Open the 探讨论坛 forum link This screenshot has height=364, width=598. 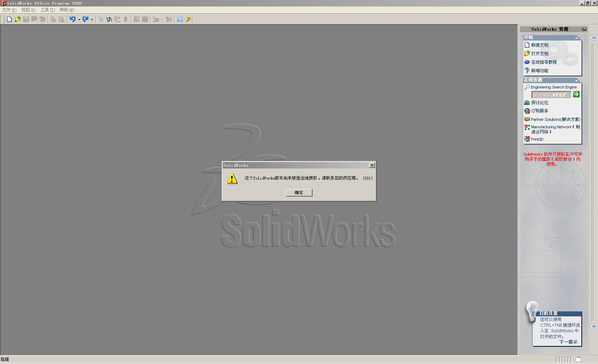[x=540, y=103]
